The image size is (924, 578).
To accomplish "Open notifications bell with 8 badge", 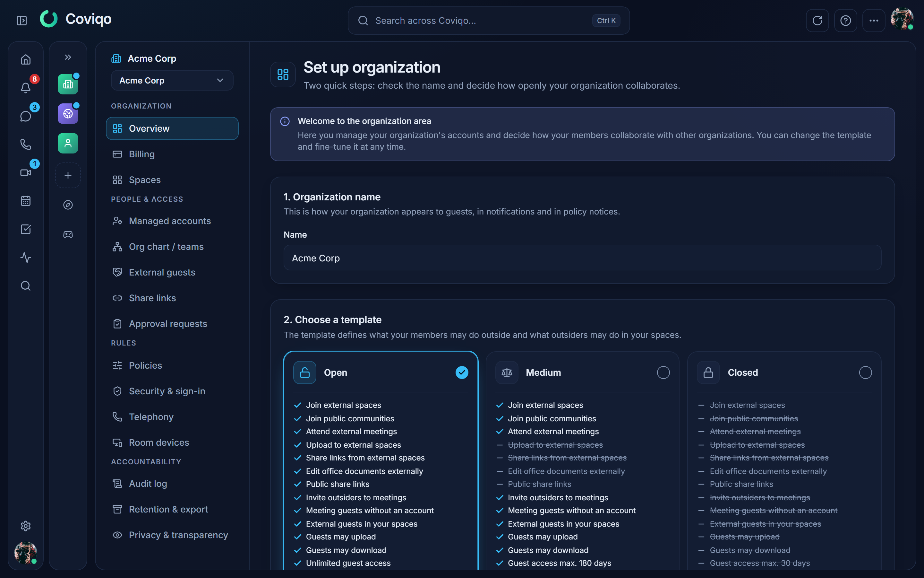I will pyautogui.click(x=26, y=88).
